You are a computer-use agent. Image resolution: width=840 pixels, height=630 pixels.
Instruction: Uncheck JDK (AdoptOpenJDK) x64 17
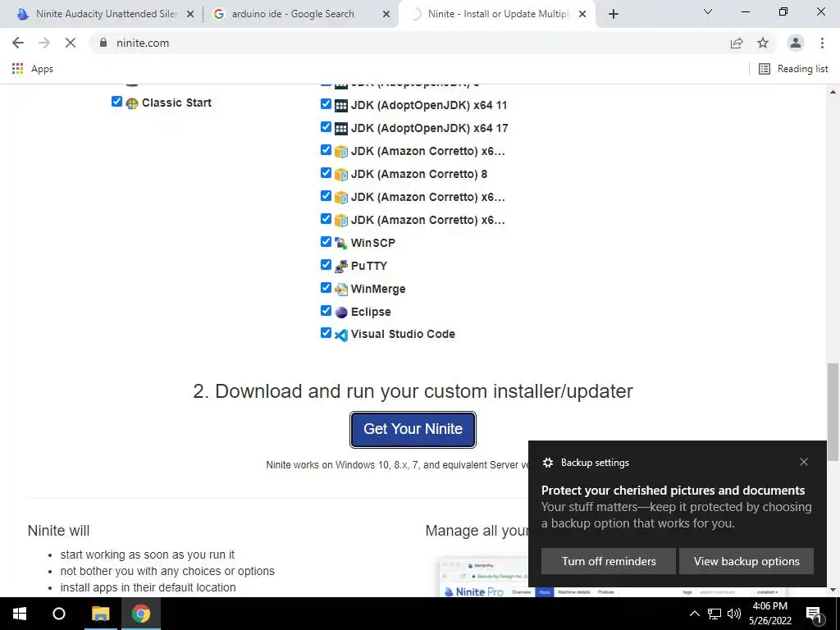click(x=326, y=127)
